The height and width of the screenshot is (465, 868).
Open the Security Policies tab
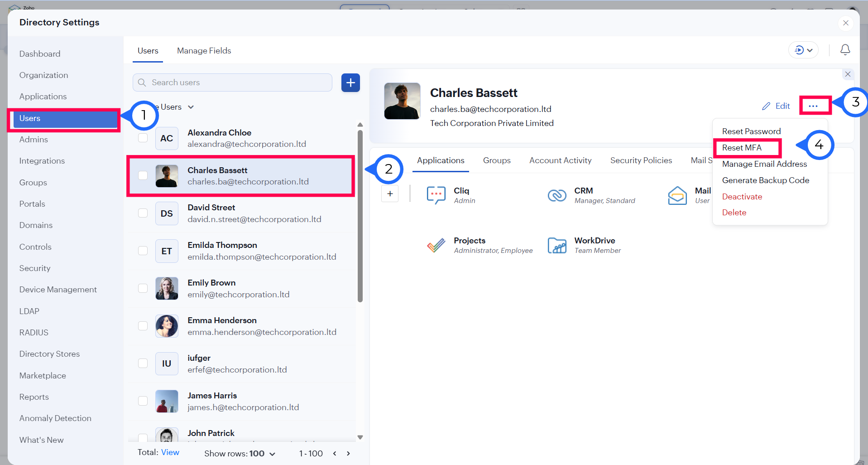[641, 160]
